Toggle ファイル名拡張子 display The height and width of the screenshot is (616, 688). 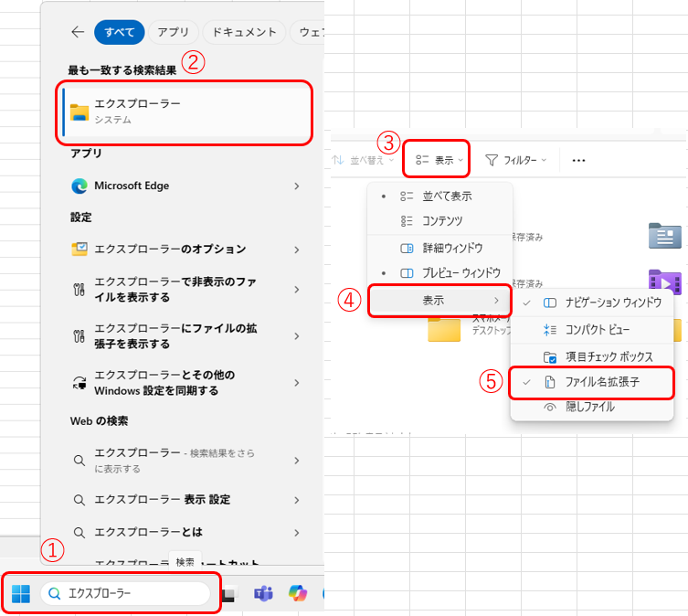[592, 382]
